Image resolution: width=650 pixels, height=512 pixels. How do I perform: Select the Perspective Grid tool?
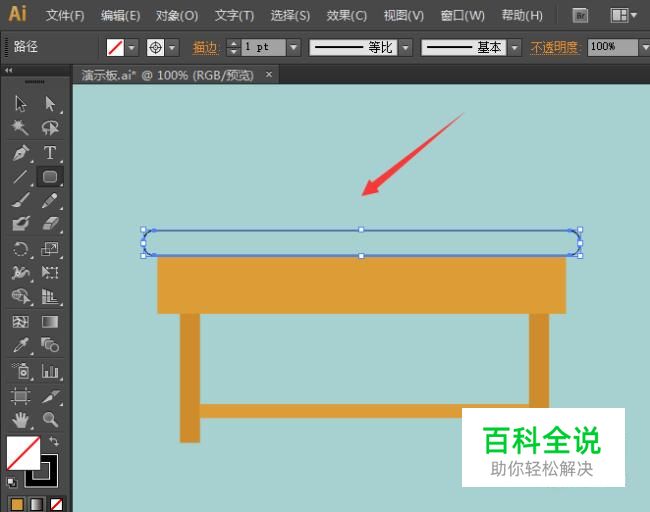(x=50, y=296)
